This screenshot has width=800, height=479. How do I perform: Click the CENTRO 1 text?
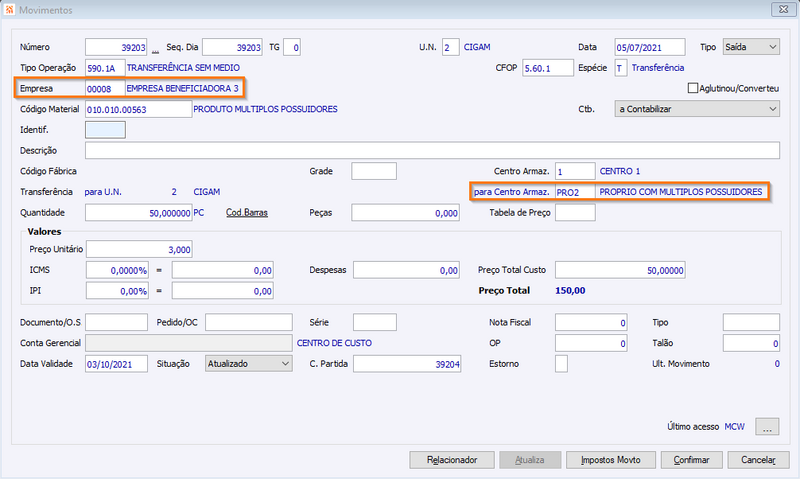(619, 171)
